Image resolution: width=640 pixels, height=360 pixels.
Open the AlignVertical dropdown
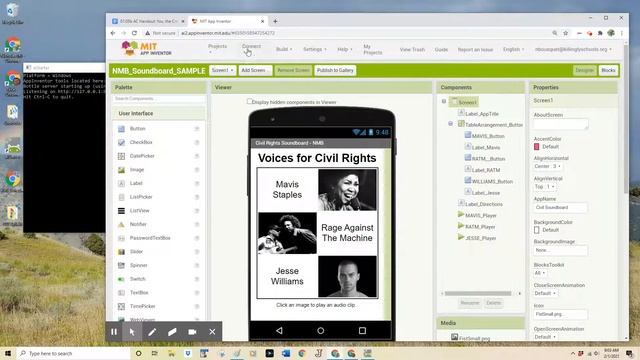pyautogui.click(x=544, y=187)
